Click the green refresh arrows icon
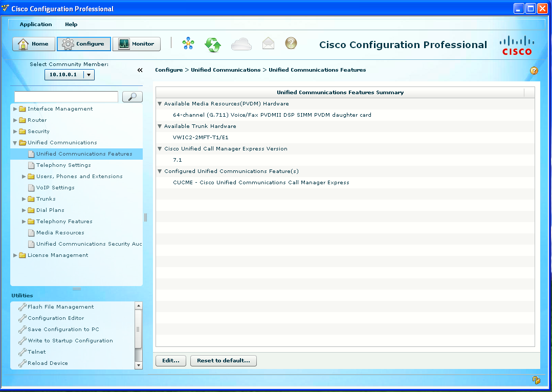552x392 pixels. 213,45
